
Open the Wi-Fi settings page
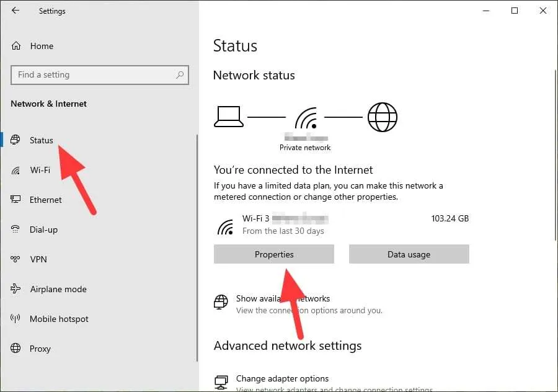[40, 170]
